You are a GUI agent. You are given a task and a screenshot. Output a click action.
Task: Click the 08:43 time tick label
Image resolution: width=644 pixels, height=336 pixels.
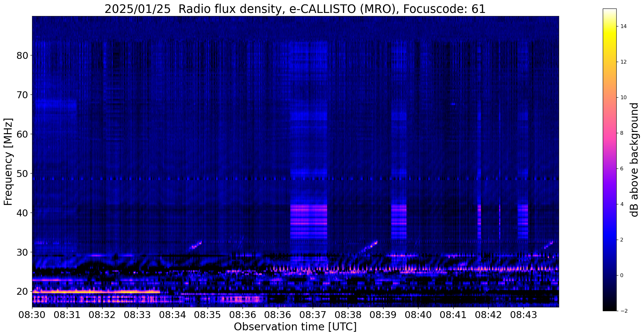(524, 315)
